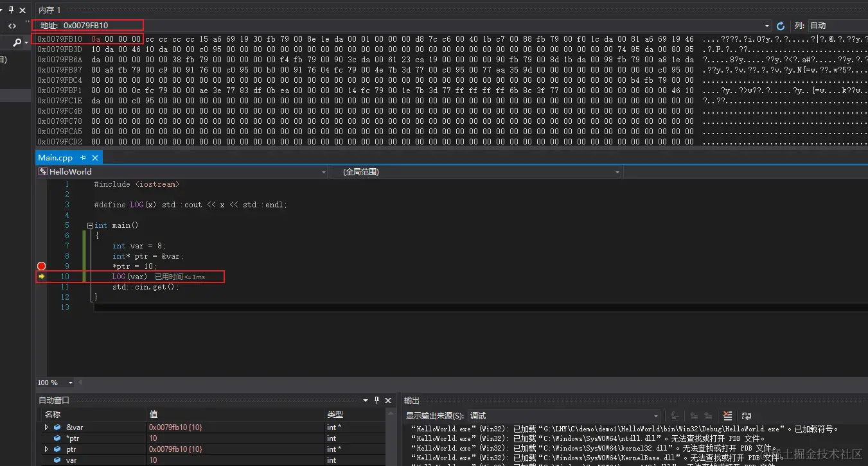Viewport: 868px width, 466px height.
Task: Clear all output with the red X icon
Action: tap(727, 416)
